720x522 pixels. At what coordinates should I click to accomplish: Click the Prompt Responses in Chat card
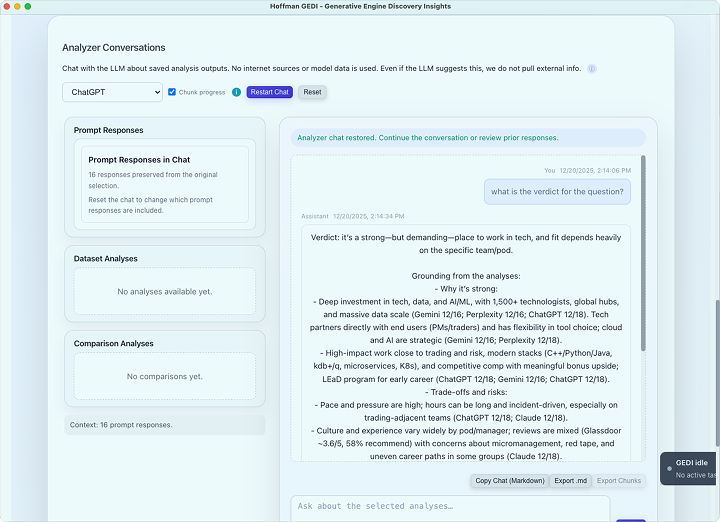tap(165, 185)
